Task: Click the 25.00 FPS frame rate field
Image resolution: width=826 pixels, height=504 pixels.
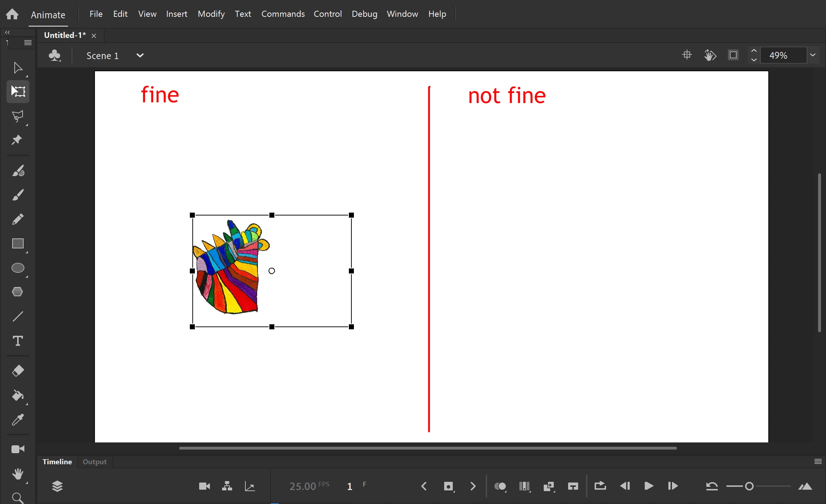Action: [x=303, y=486]
